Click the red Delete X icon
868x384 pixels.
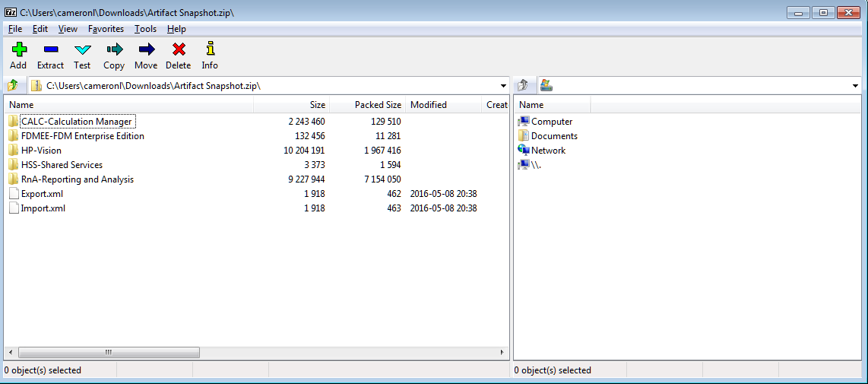[179, 50]
